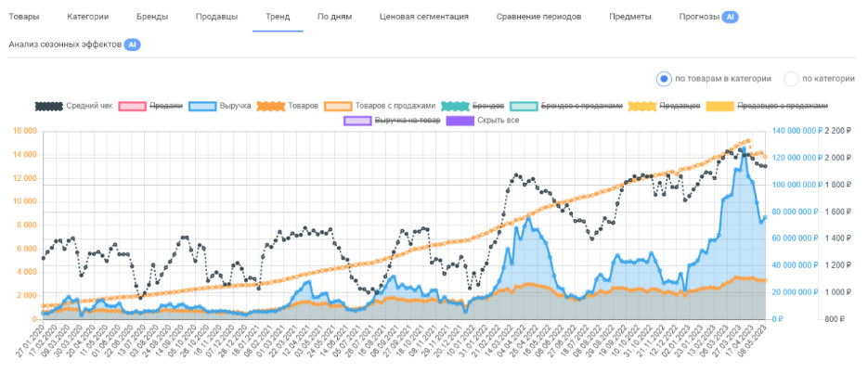This screenshot has width=868, height=373.
Task: Enable Брендов с продажами legend series
Action: (566, 106)
